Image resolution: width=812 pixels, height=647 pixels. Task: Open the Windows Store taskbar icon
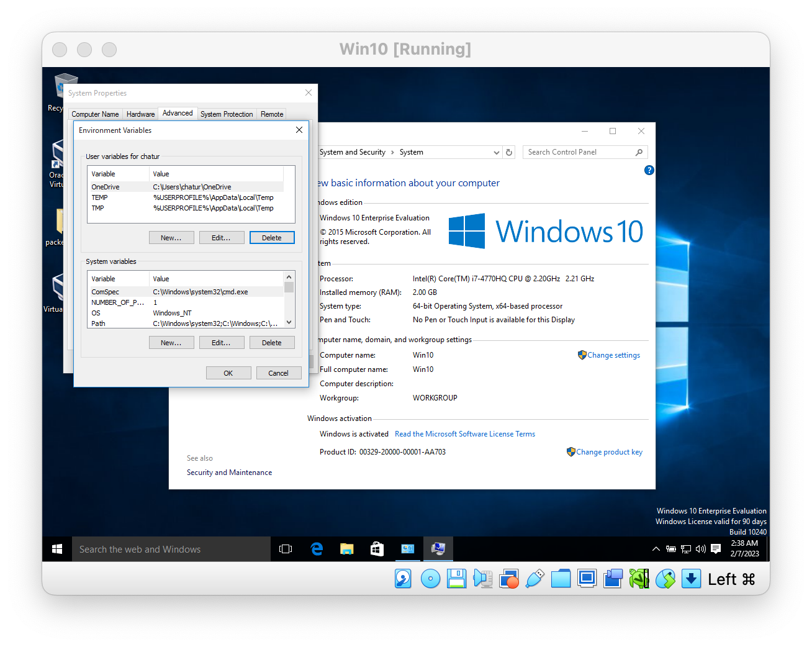(x=377, y=549)
